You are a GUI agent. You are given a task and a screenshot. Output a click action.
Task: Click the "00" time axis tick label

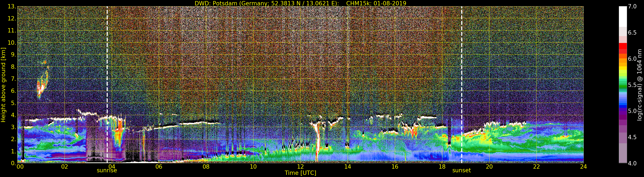[x=20, y=166]
